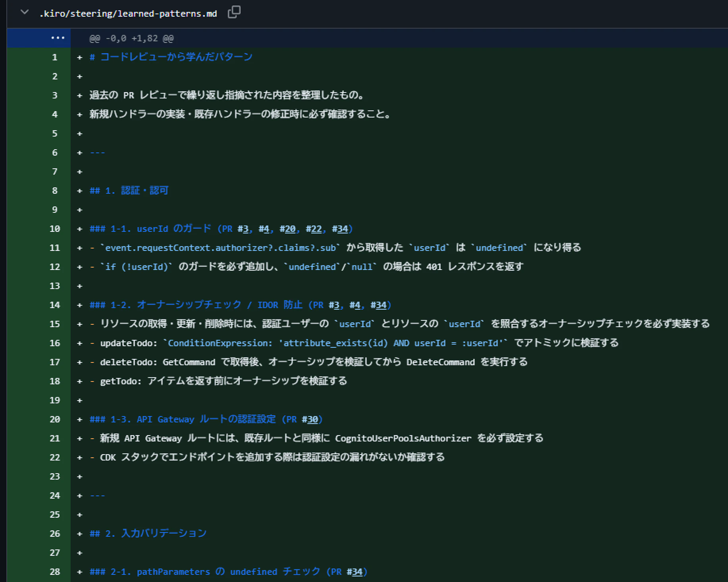Click the '---' separator text on line 6
Screen dimensions: 728x582
[x=97, y=153]
